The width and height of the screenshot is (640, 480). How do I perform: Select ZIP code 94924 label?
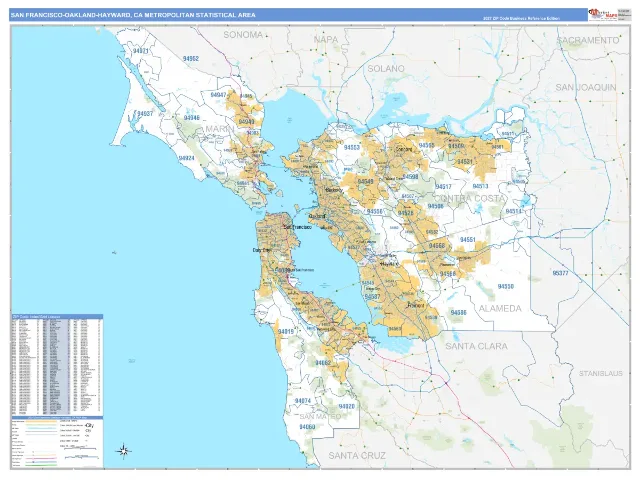click(x=187, y=158)
